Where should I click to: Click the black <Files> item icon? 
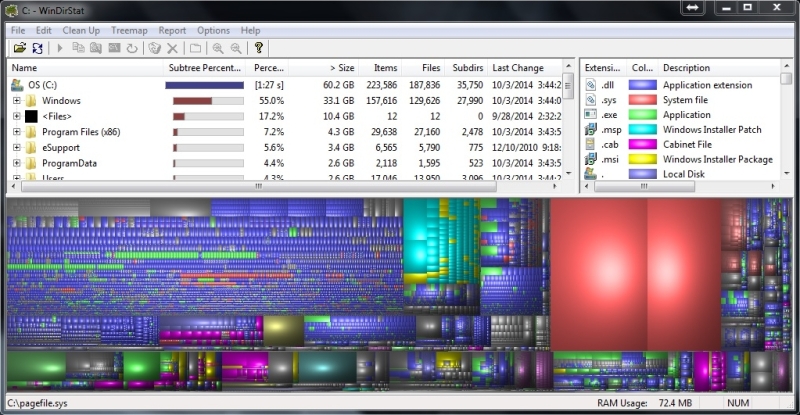tap(31, 116)
